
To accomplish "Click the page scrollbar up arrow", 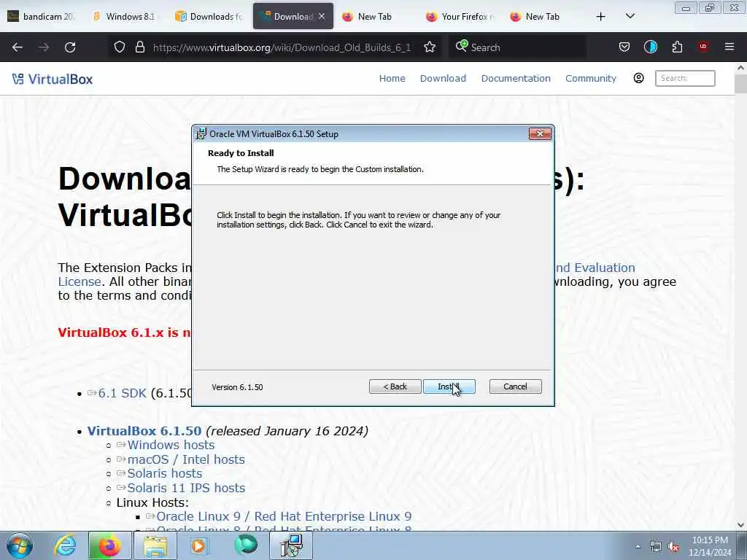I will 741,68.
